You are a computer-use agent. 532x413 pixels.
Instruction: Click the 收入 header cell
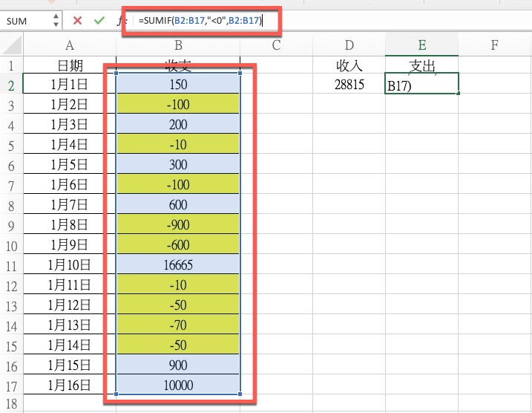[x=349, y=65]
